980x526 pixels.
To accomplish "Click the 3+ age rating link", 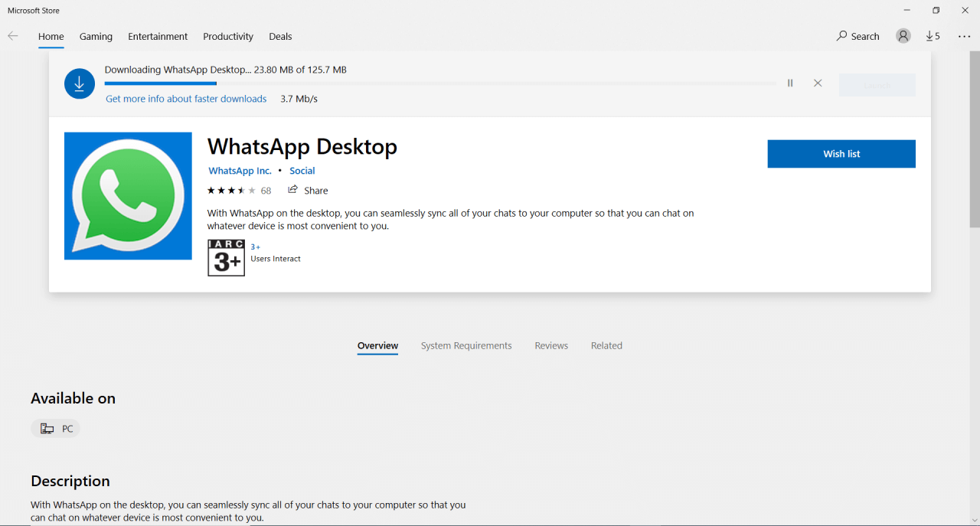I will click(x=255, y=247).
